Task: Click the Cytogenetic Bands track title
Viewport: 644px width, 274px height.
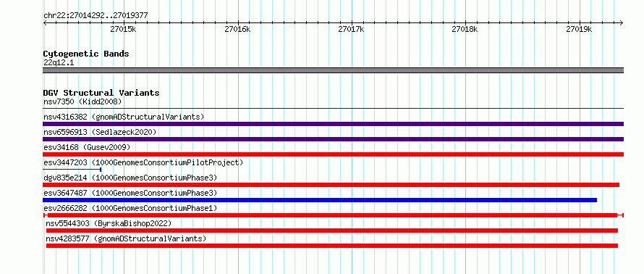Action: 86,54
